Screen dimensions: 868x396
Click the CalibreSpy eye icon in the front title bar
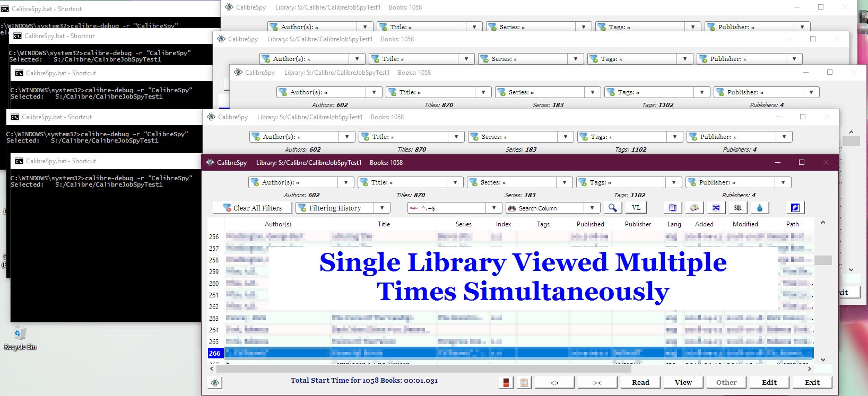coord(210,163)
